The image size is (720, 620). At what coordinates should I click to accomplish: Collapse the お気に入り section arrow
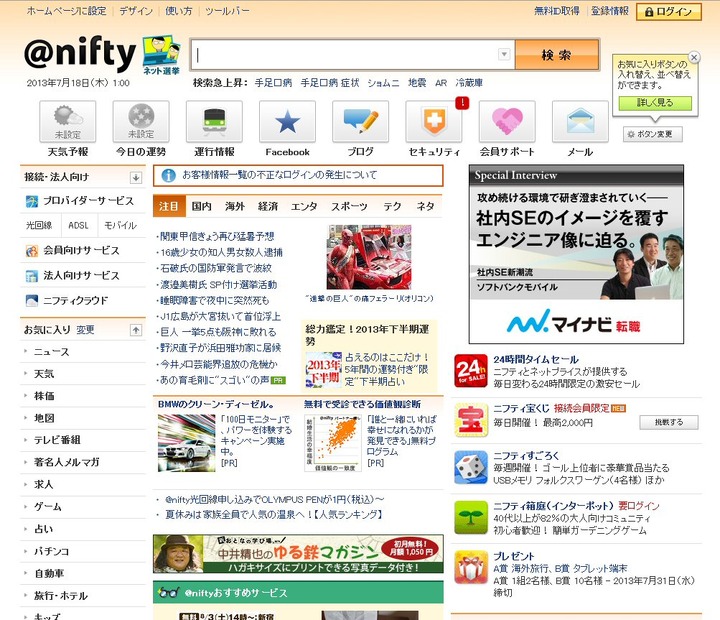click(x=136, y=330)
